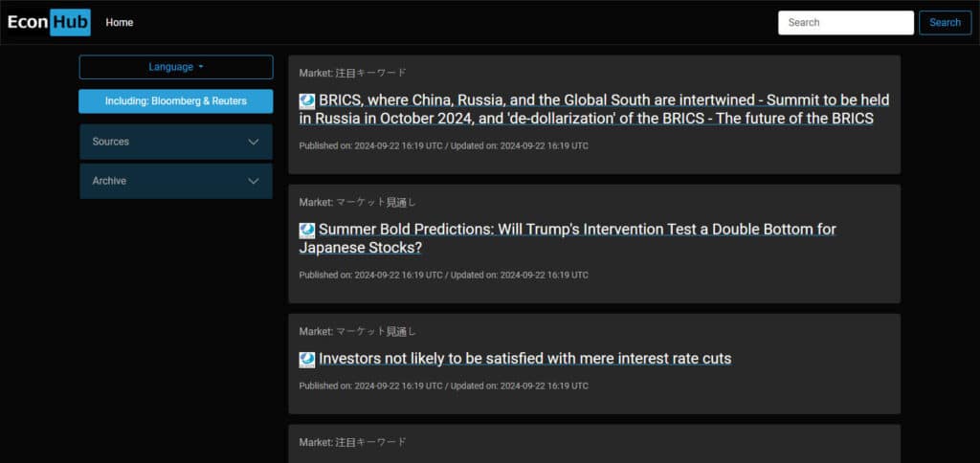Click source icon beside Summer Bold Predictions
This screenshot has width=980, height=463.
[x=307, y=231]
